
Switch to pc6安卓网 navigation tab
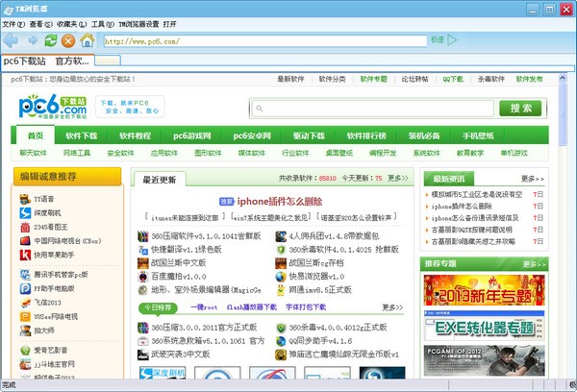coord(252,135)
